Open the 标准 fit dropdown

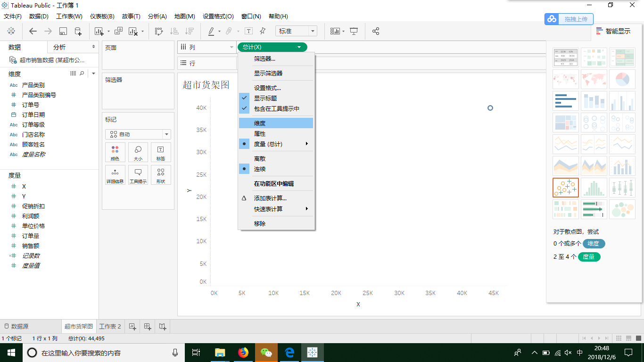[x=296, y=31]
